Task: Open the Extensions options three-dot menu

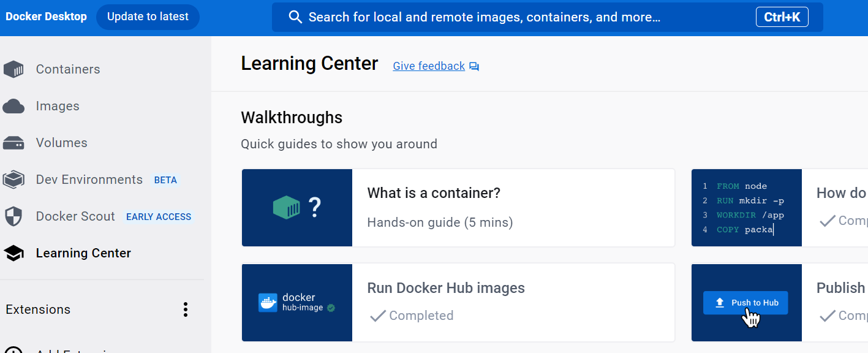Action: 185,309
